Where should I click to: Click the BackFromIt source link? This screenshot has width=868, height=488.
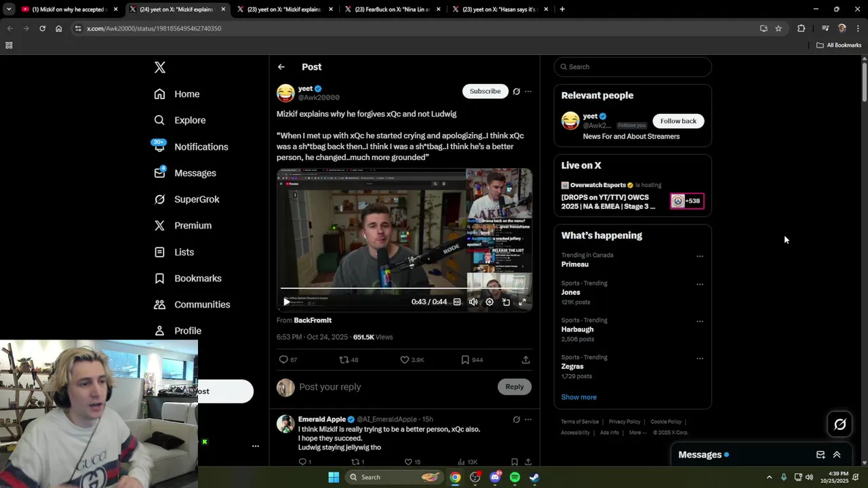click(x=313, y=320)
